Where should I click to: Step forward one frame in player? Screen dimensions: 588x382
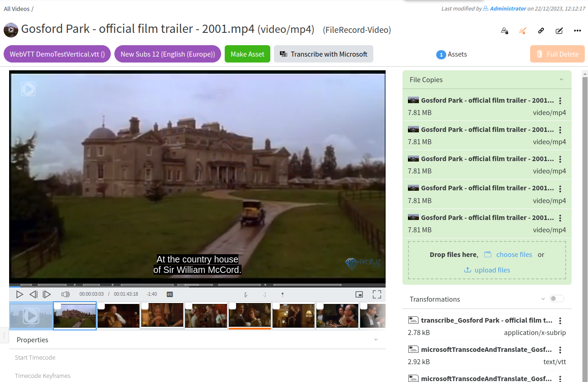[47, 294]
